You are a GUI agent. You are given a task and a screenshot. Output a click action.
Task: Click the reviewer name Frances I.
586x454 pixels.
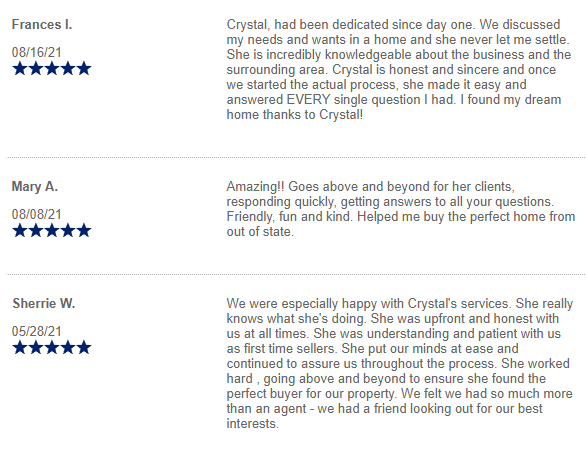(x=42, y=25)
